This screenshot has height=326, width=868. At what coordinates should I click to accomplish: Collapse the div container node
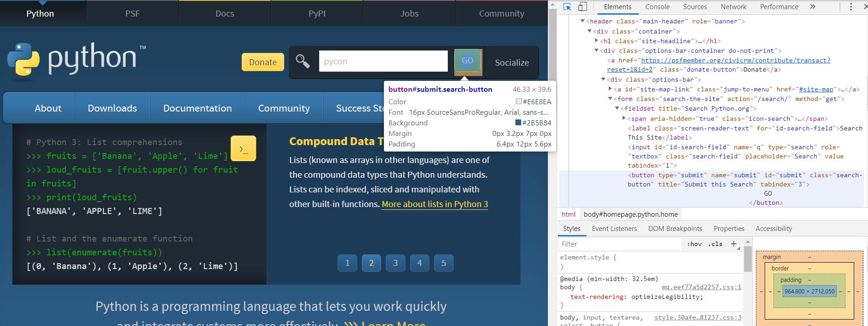coord(589,31)
